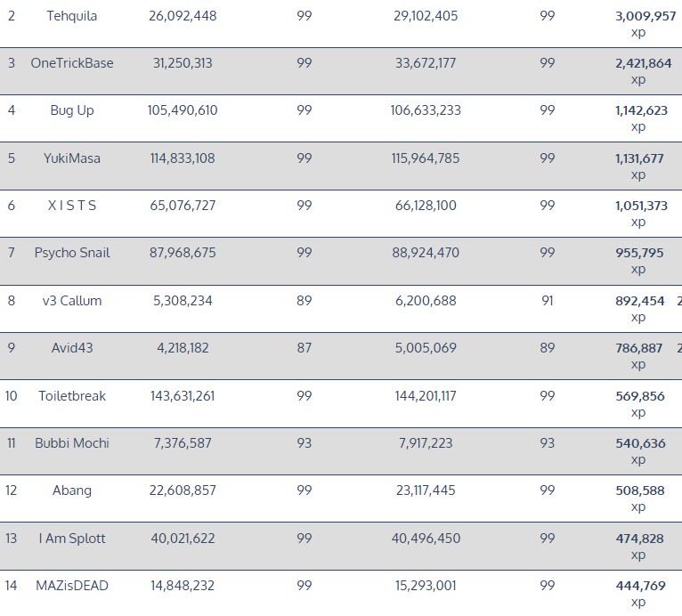Open Tehquila's player profile
Viewport: 682px width, 616px height.
tap(72, 16)
